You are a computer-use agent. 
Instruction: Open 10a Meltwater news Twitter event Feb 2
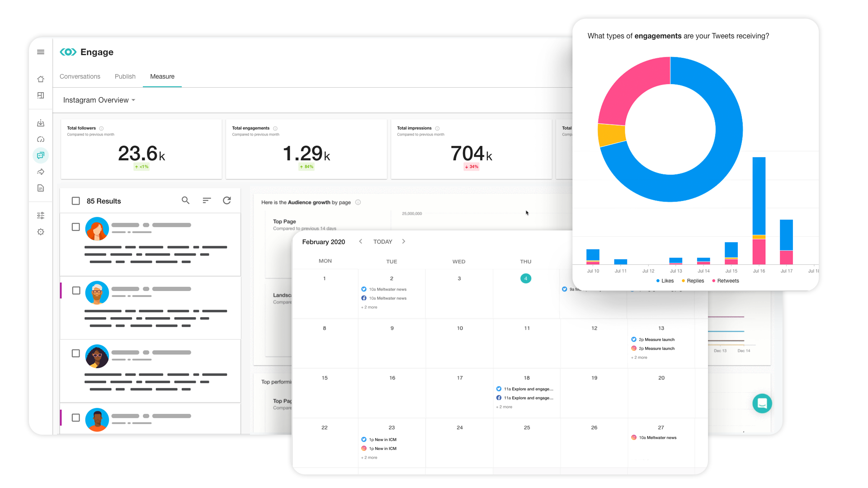coord(384,289)
